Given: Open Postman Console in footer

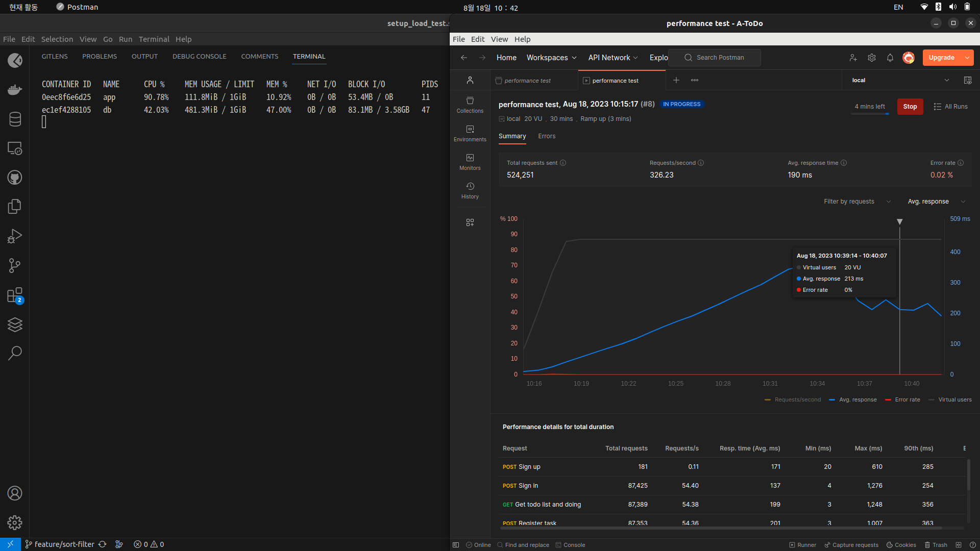Looking at the screenshot, I should point(570,545).
